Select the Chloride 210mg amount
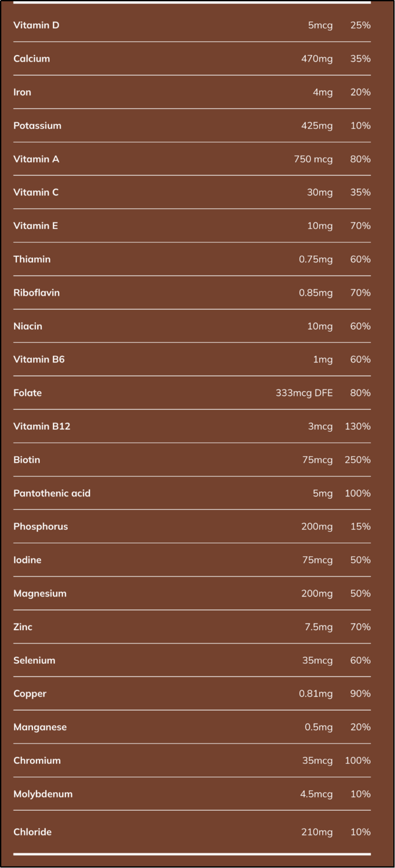The image size is (395, 868). click(317, 832)
